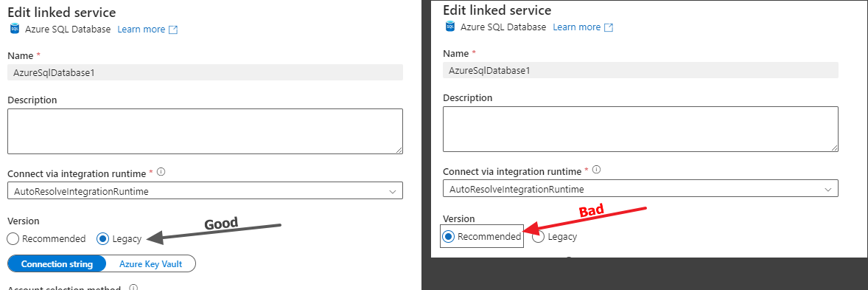Click the info icon next to right integration runtime label
The image size is (868, 290).
(596, 170)
